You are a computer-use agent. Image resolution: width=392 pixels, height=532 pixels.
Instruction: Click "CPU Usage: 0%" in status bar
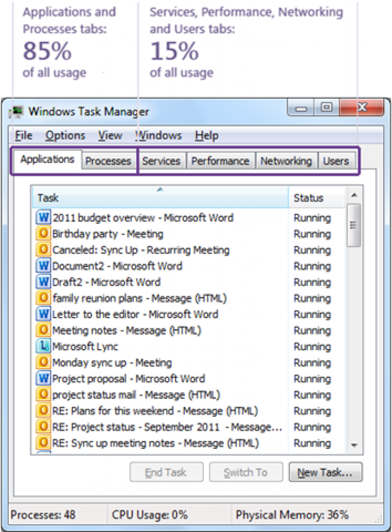[150, 514]
